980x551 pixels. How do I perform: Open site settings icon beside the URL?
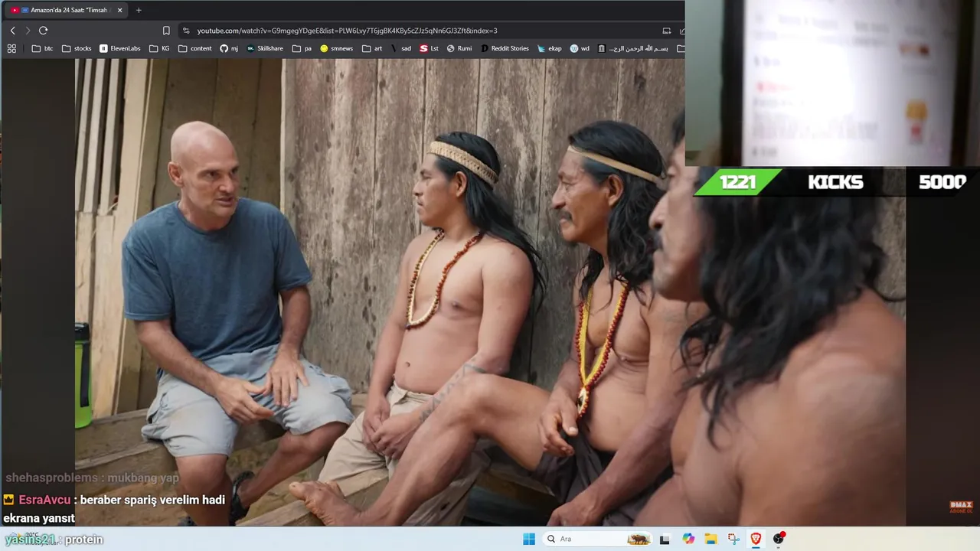coord(186,31)
